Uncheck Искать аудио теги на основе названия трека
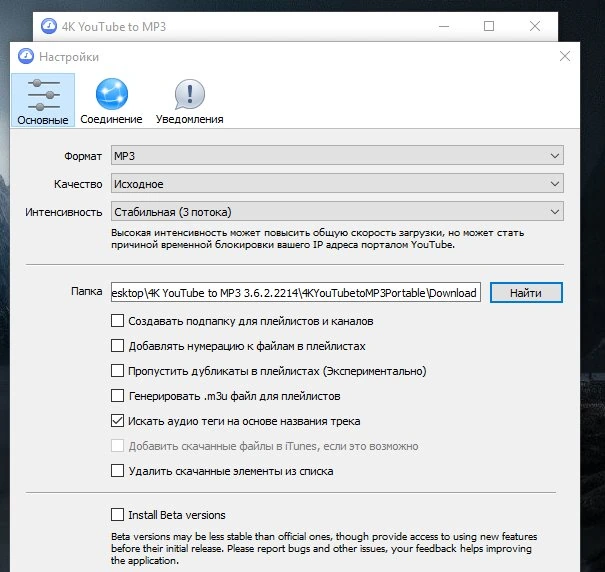This screenshot has height=572, width=605. pos(117,421)
